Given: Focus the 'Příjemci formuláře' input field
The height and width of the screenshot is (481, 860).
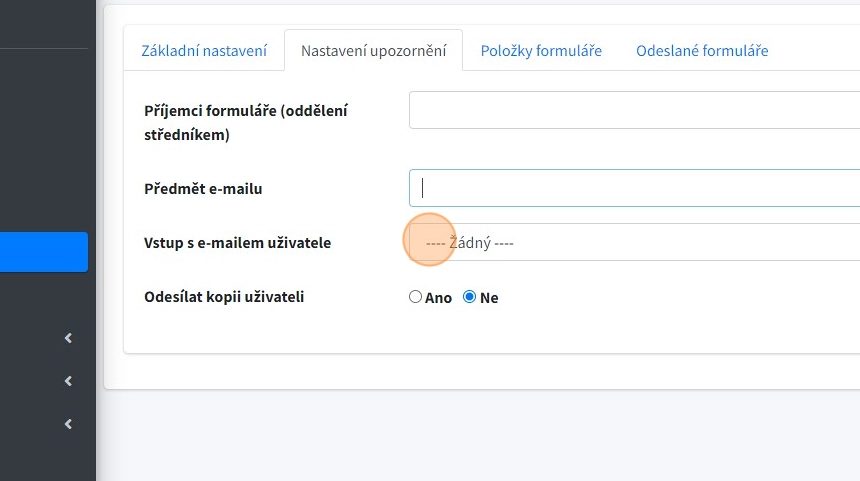Looking at the screenshot, I should click(634, 110).
